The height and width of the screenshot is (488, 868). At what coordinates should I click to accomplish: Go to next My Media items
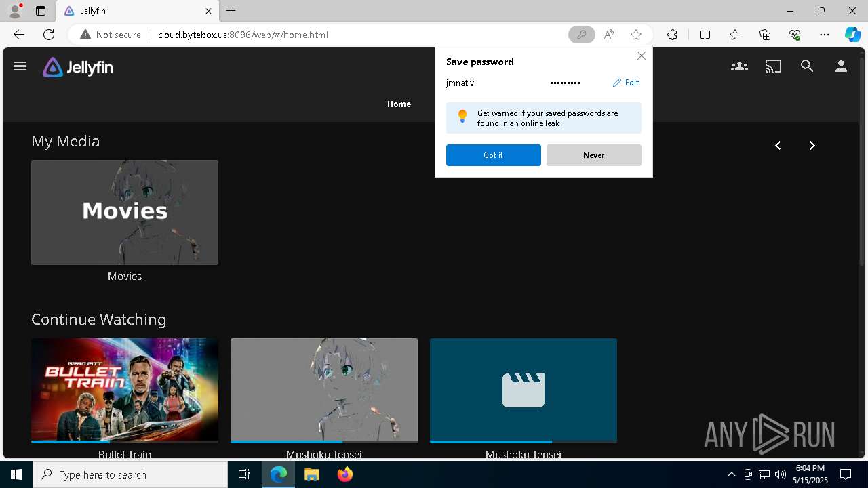812,145
